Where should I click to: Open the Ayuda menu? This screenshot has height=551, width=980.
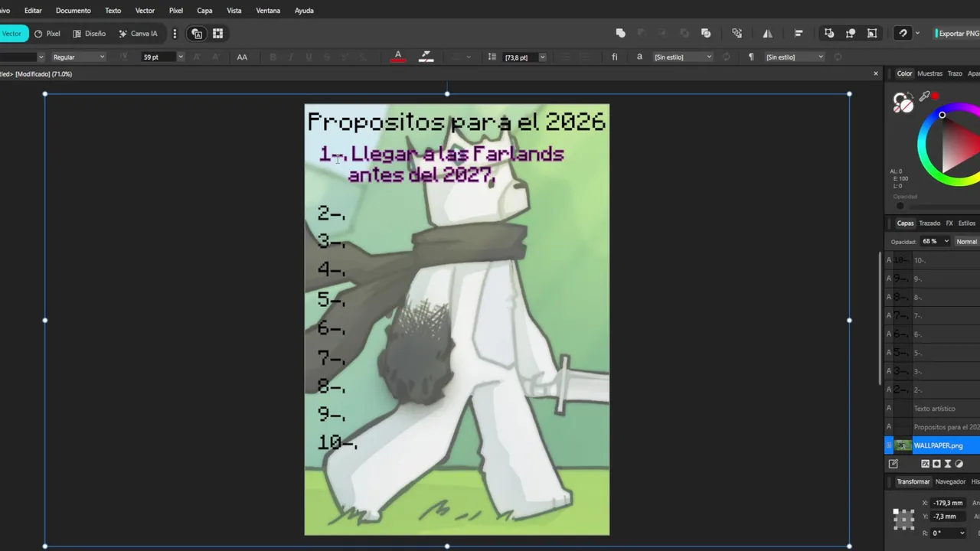(304, 11)
